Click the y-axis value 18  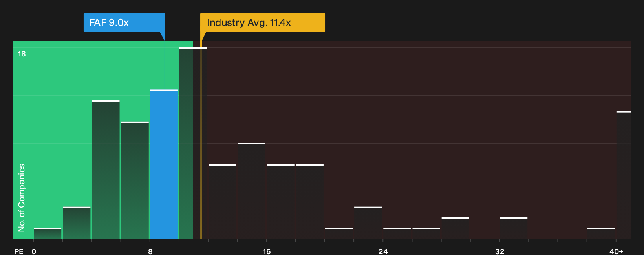[x=22, y=54]
